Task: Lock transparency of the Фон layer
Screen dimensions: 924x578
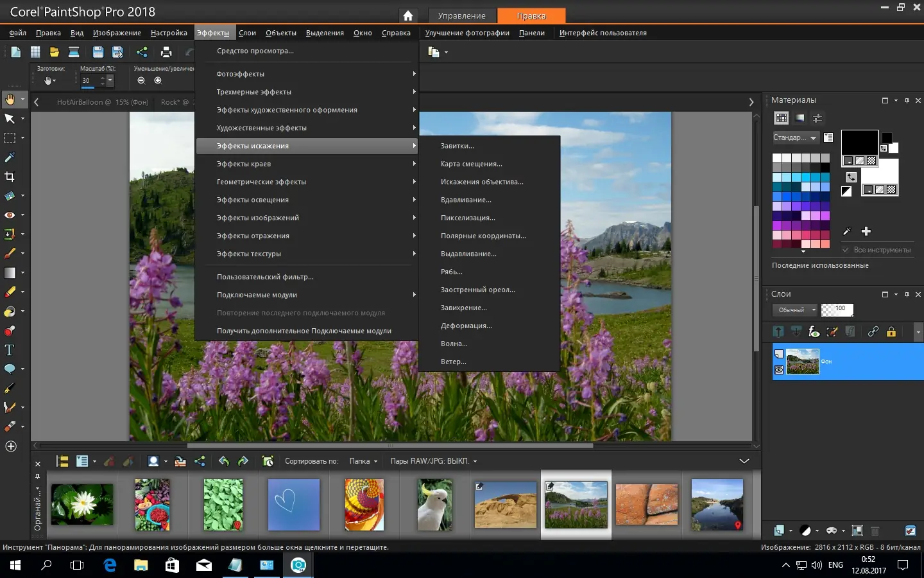Action: point(891,332)
